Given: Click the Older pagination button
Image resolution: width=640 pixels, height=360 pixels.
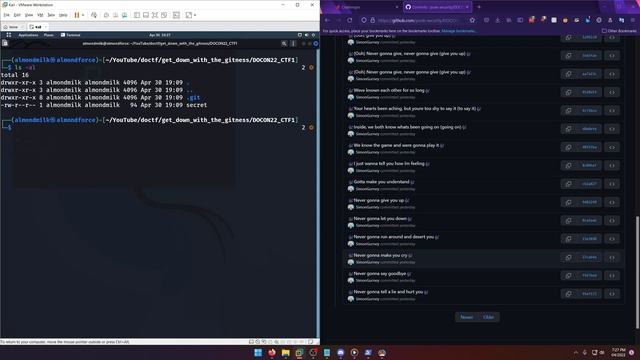Looking at the screenshot, I should 488,317.
